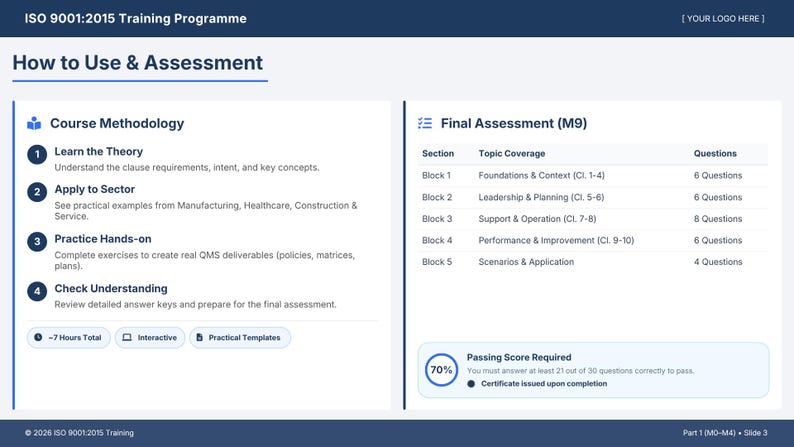Image resolution: width=794 pixels, height=447 pixels.
Task: Click Foundations & Context (Cl. 1-4) cell
Action: tap(541, 175)
